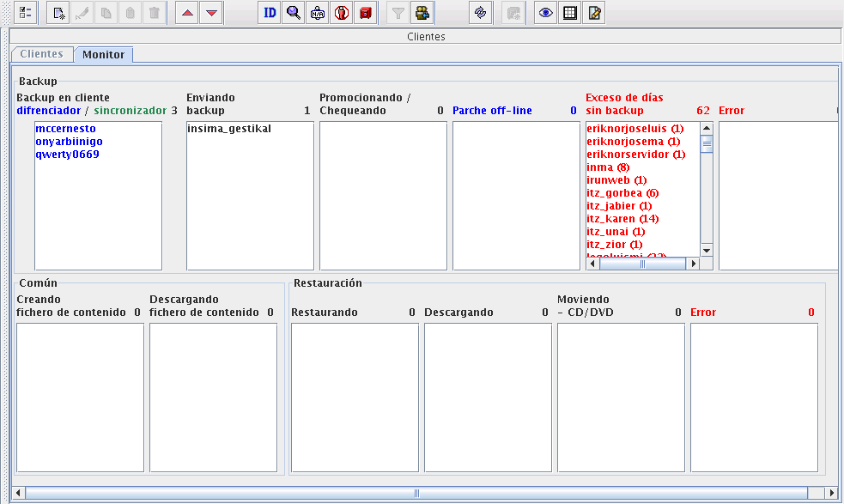Select itz_zior (1) entry
The image size is (844, 504).
pyautogui.click(x=615, y=245)
